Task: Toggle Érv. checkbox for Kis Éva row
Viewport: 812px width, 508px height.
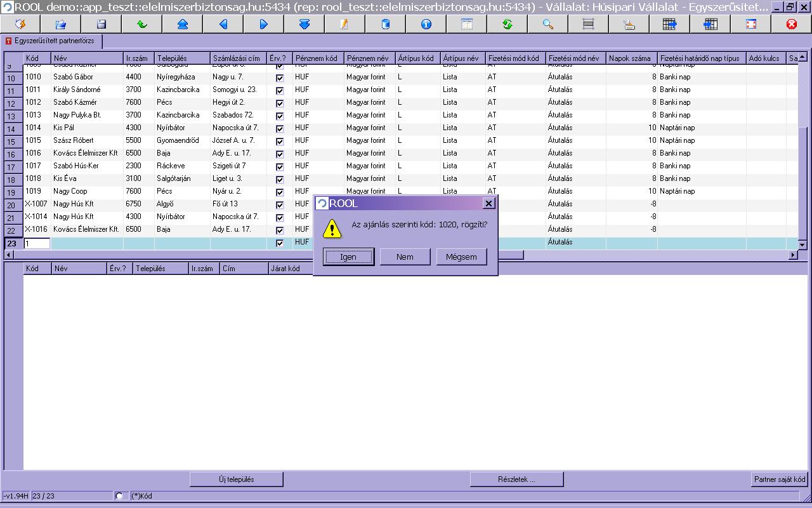Action: pyautogui.click(x=280, y=179)
